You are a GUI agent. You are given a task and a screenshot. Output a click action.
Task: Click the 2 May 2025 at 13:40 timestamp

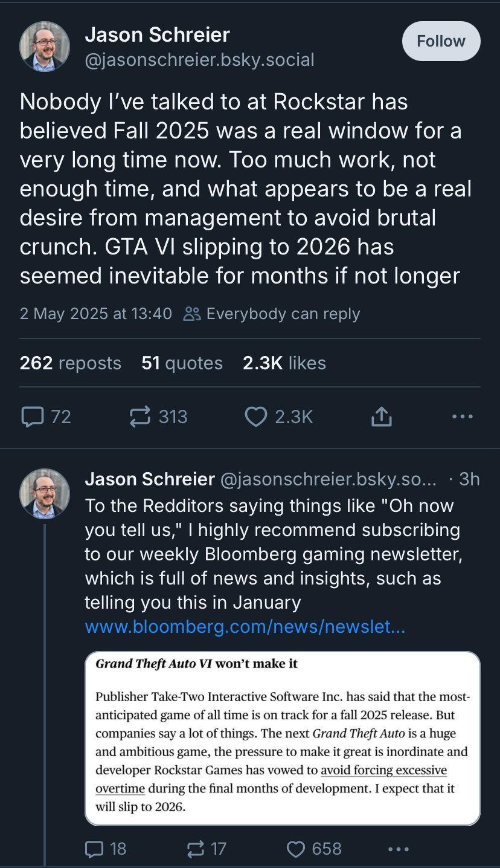pyautogui.click(x=96, y=314)
